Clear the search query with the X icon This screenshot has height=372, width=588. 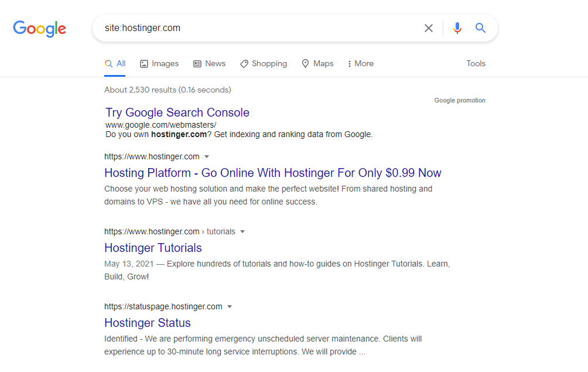click(428, 28)
